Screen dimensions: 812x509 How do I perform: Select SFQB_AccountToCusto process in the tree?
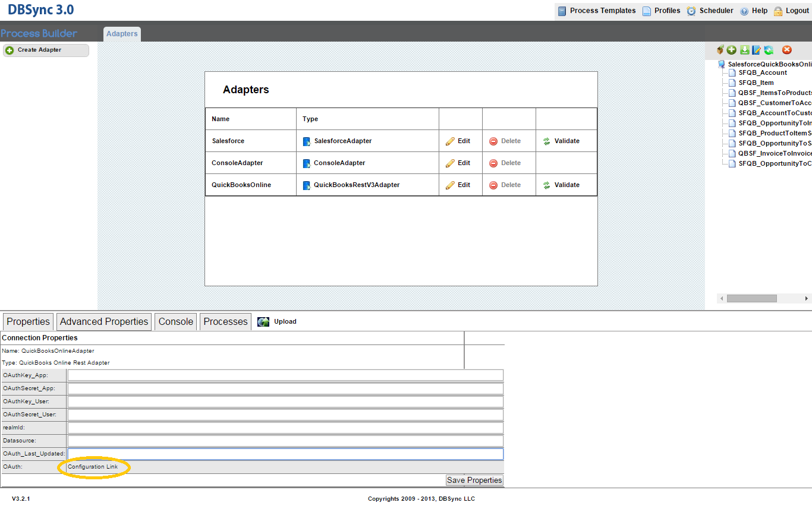click(x=775, y=113)
